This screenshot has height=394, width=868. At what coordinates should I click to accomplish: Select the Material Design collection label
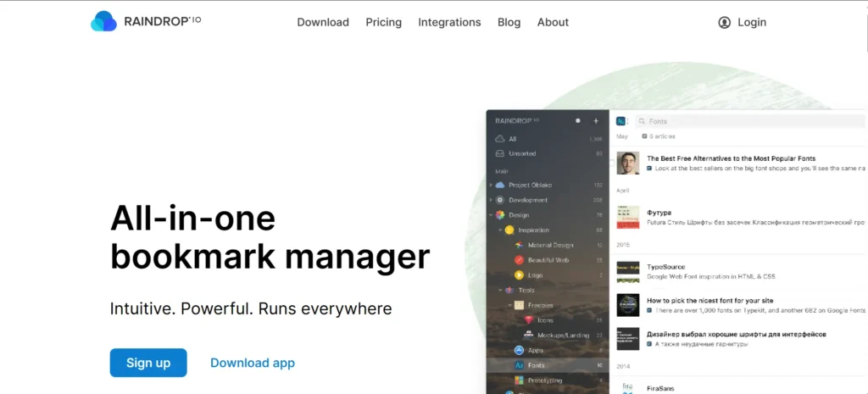tap(550, 245)
